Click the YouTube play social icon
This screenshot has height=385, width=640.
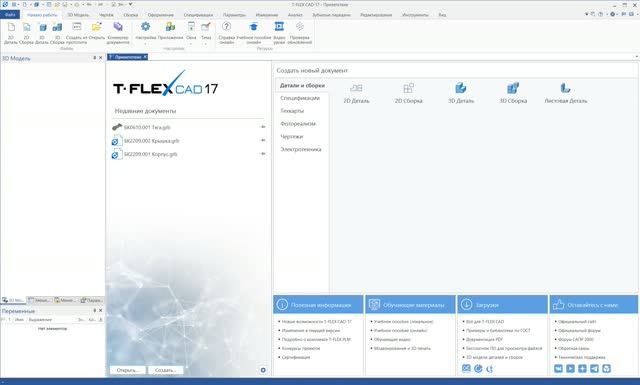tap(570, 369)
